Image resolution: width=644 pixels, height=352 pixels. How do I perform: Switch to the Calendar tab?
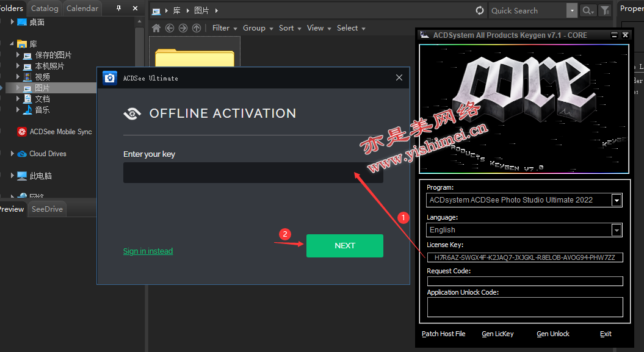82,8
